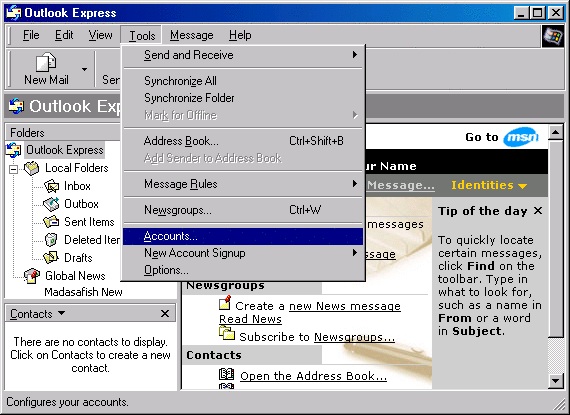This screenshot has height=415, width=570.
Task: Click the Deleted Items trash icon
Action: point(51,239)
